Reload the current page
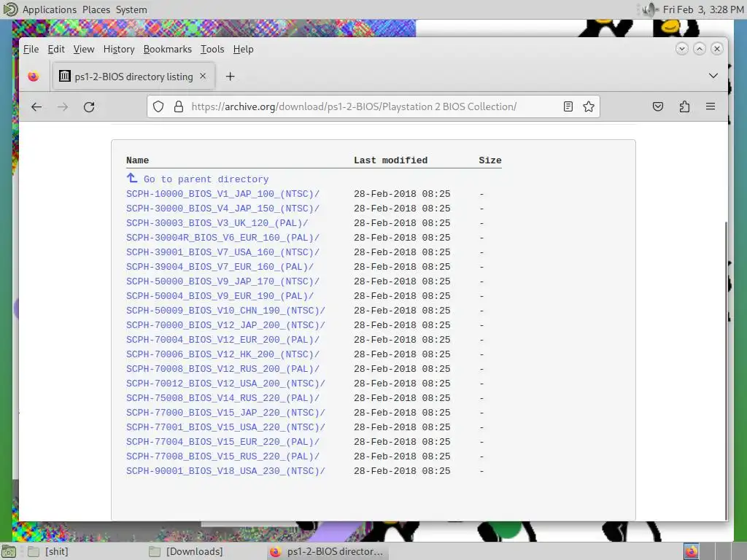Image resolution: width=747 pixels, height=560 pixels. pyautogui.click(x=89, y=106)
